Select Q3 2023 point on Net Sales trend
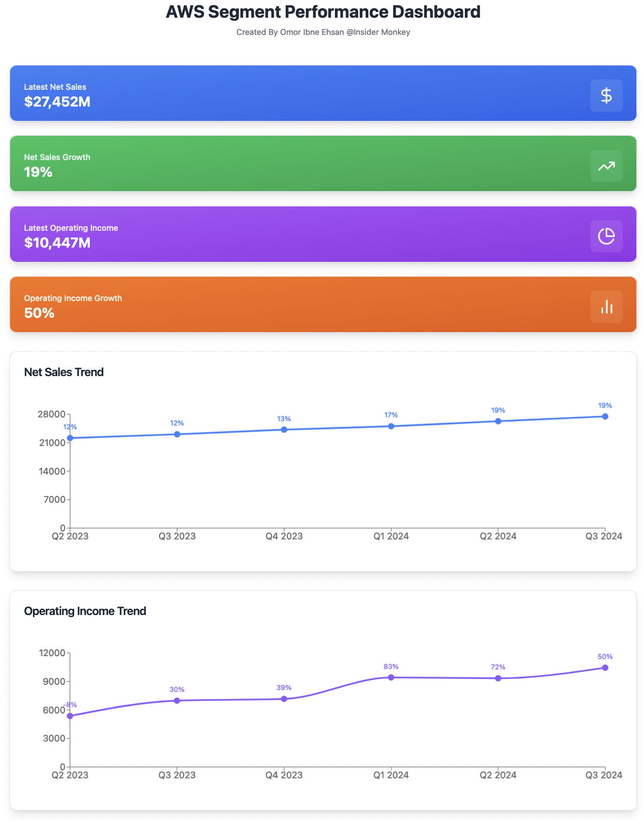644x821 pixels. [x=177, y=434]
